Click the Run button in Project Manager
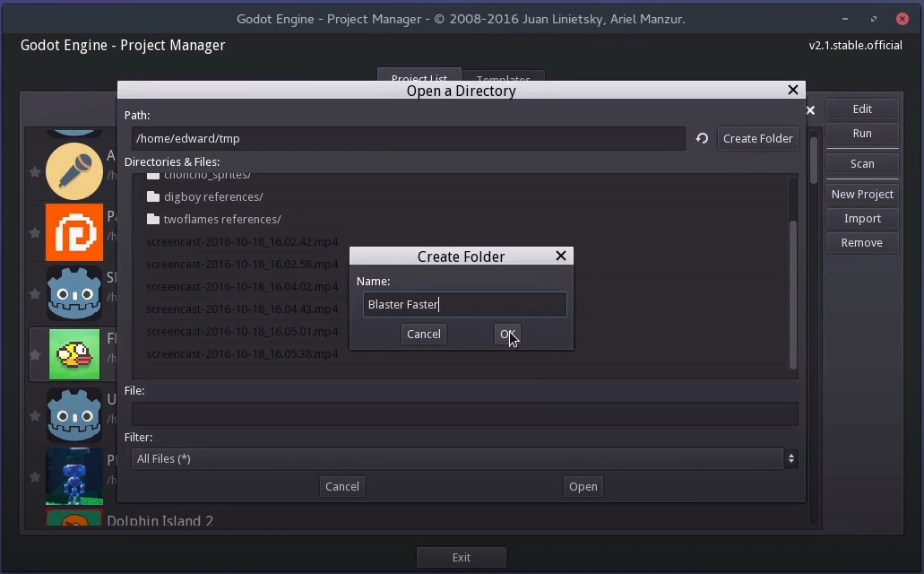The width and height of the screenshot is (924, 574). click(x=862, y=134)
